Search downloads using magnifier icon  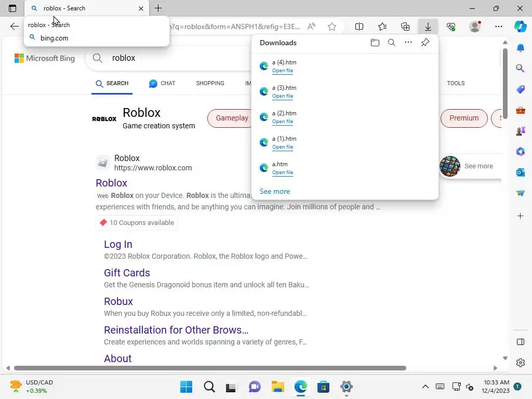point(392,43)
